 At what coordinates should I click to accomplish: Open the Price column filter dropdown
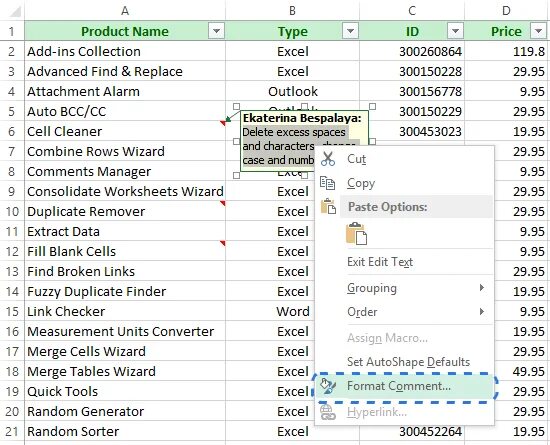538,31
